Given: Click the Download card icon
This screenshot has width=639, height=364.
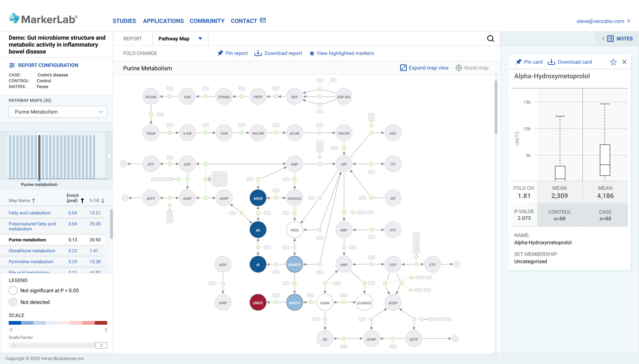Looking at the screenshot, I should point(551,62).
